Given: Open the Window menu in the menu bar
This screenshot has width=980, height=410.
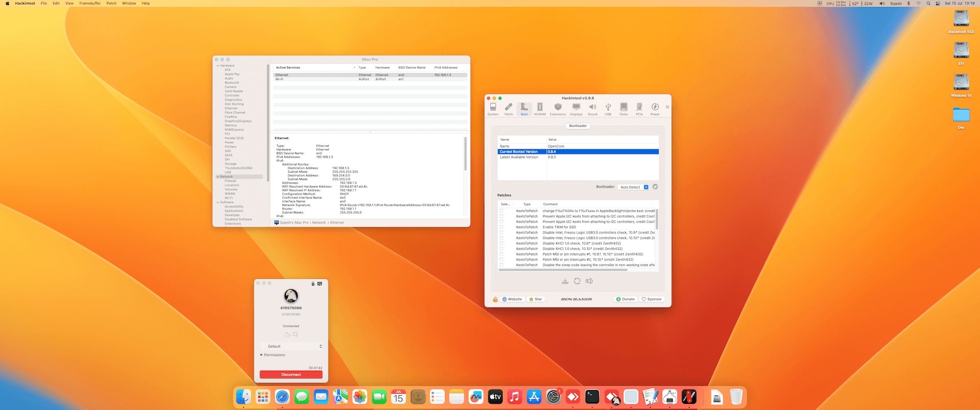Looking at the screenshot, I should coord(129,3).
